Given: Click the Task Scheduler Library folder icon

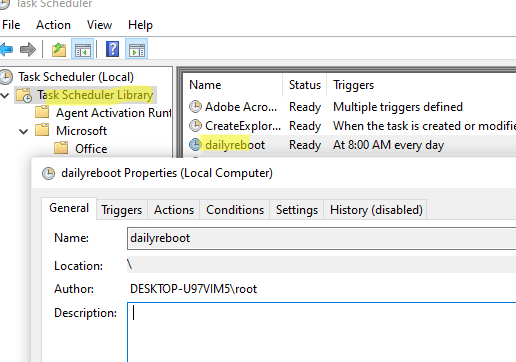Looking at the screenshot, I should tap(24, 95).
